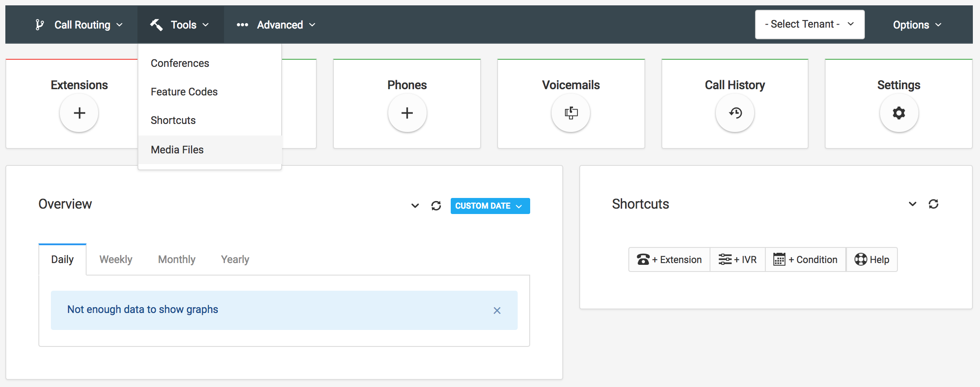This screenshot has height=387, width=980.
Task: Click the Tools hammer icon
Action: [156, 25]
